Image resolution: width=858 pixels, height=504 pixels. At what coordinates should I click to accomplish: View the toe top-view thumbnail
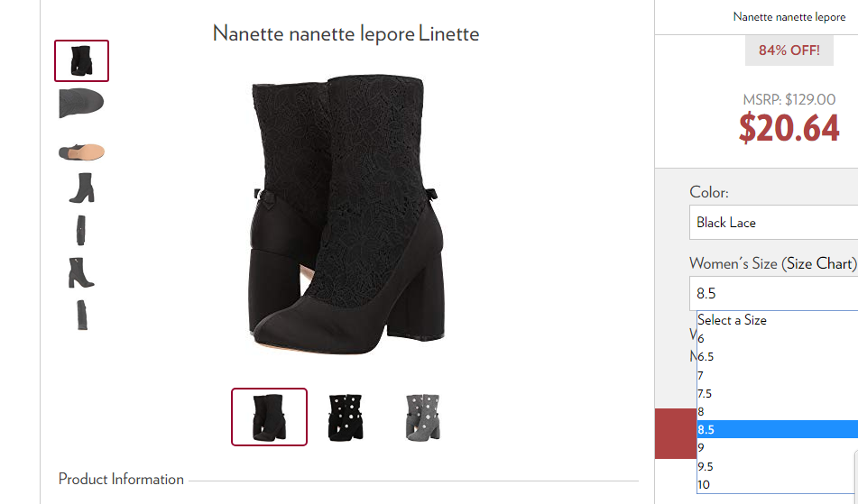(81, 103)
